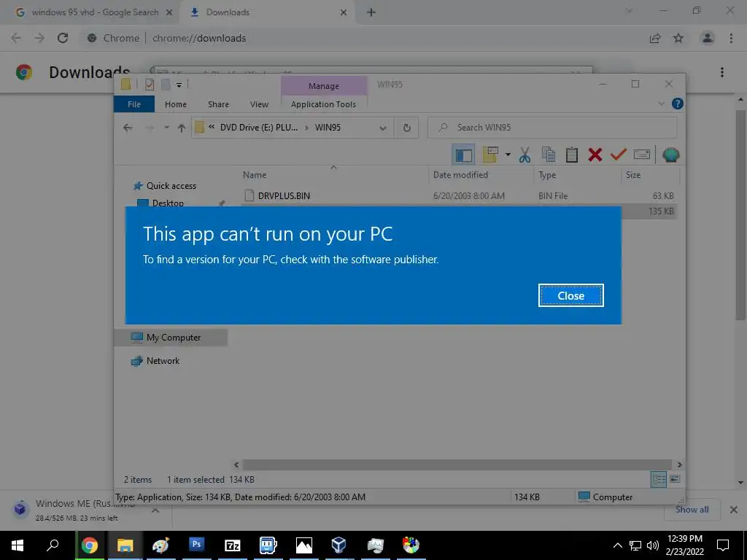The height and width of the screenshot is (560, 747).
Task: Open 7-Zip from the taskbar
Action: pos(233,545)
